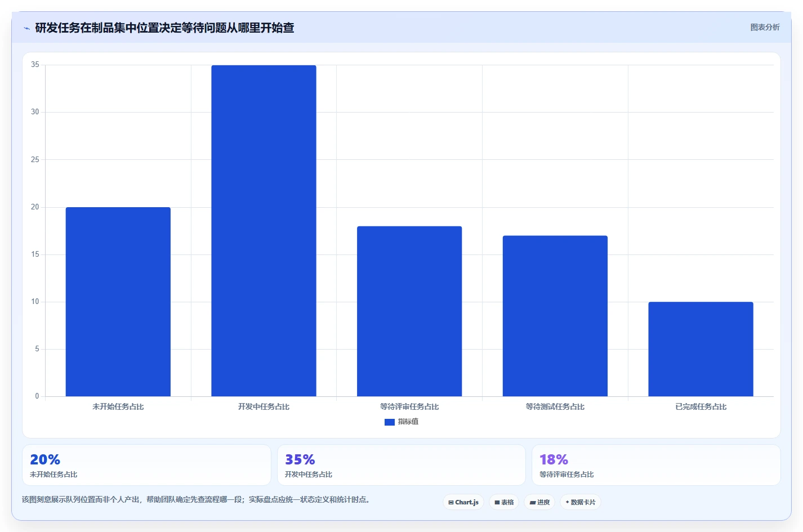Click the 等待测试任务占比 x-axis label
The image size is (803, 532).
pos(555,406)
